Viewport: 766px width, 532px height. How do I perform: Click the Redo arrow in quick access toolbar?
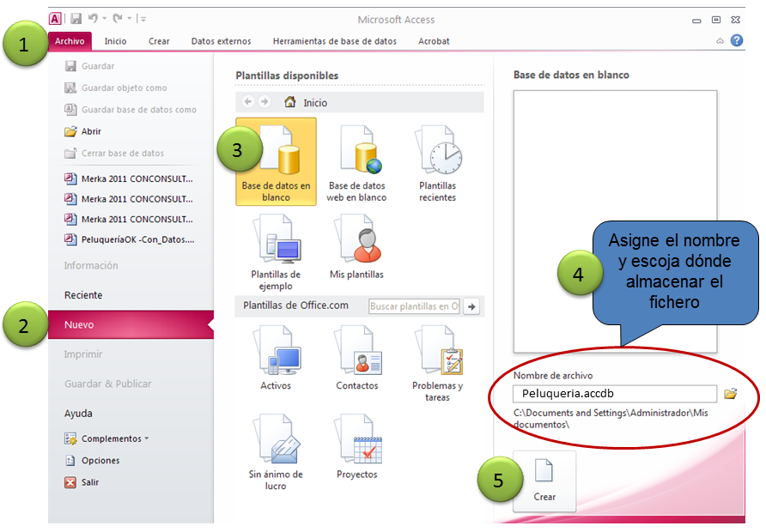click(118, 19)
